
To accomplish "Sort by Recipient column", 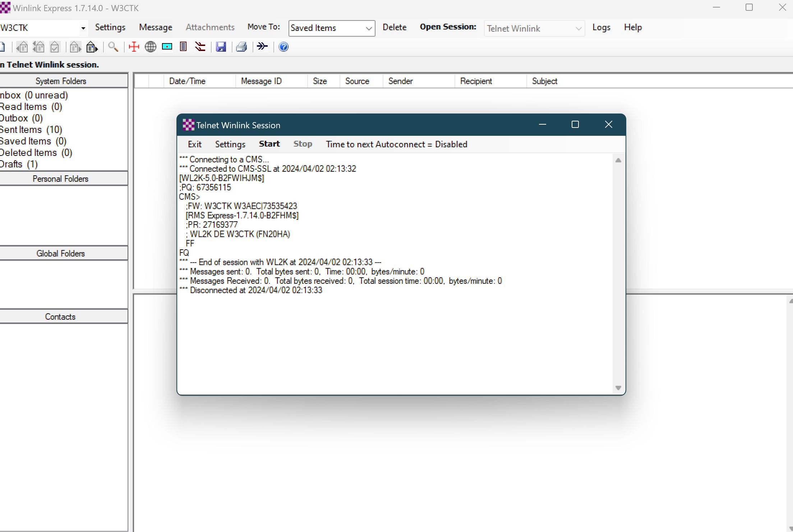I will click(x=491, y=81).
